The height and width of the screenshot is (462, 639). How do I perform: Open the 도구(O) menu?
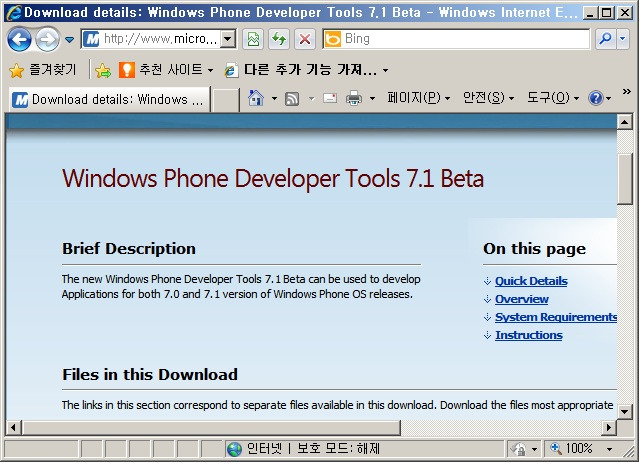point(553,98)
